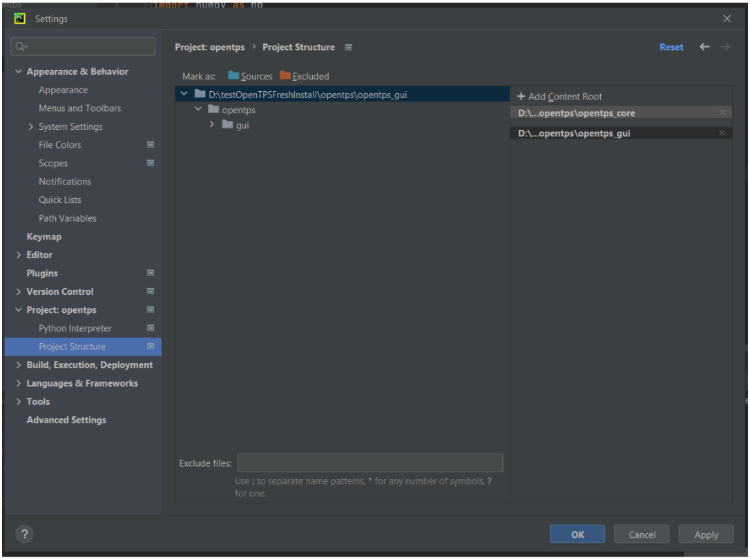Image resolution: width=750 pixels, height=560 pixels.
Task: Click the project-level icon beside Scopes
Action: pyautogui.click(x=150, y=163)
